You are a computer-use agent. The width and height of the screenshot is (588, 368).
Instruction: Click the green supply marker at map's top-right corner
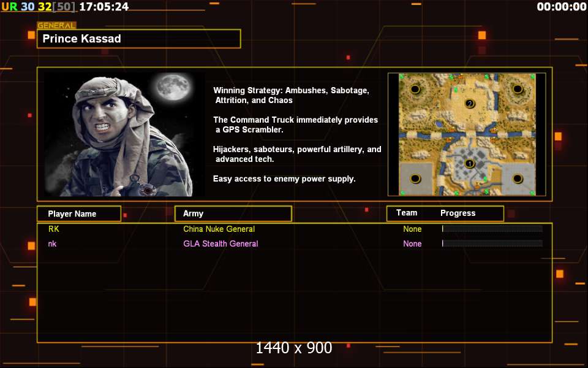pos(532,77)
